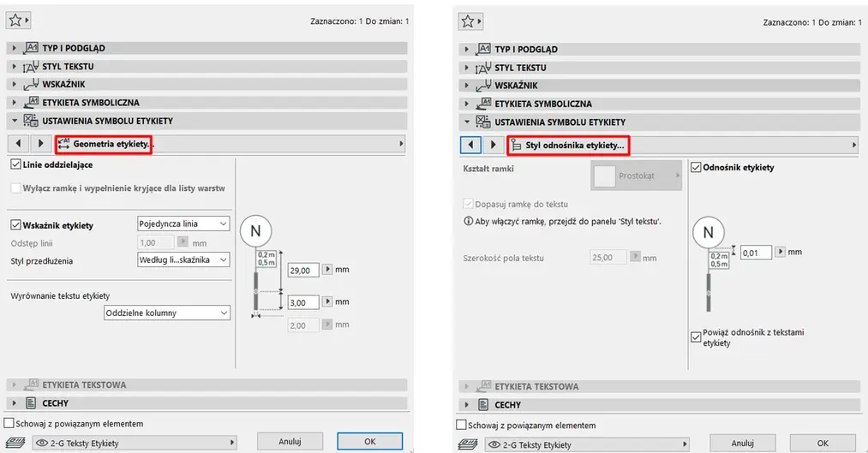Click layers icon at bottom of right dialog

[x=468, y=444]
